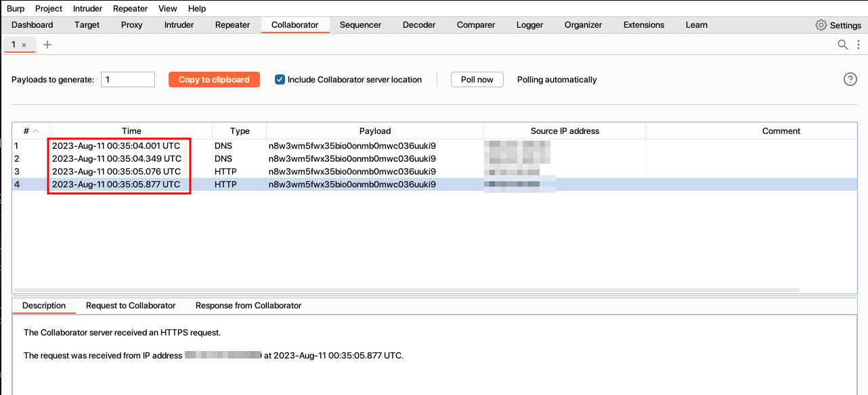
Task: Switch to the Comparer tab
Action: pyautogui.click(x=476, y=25)
